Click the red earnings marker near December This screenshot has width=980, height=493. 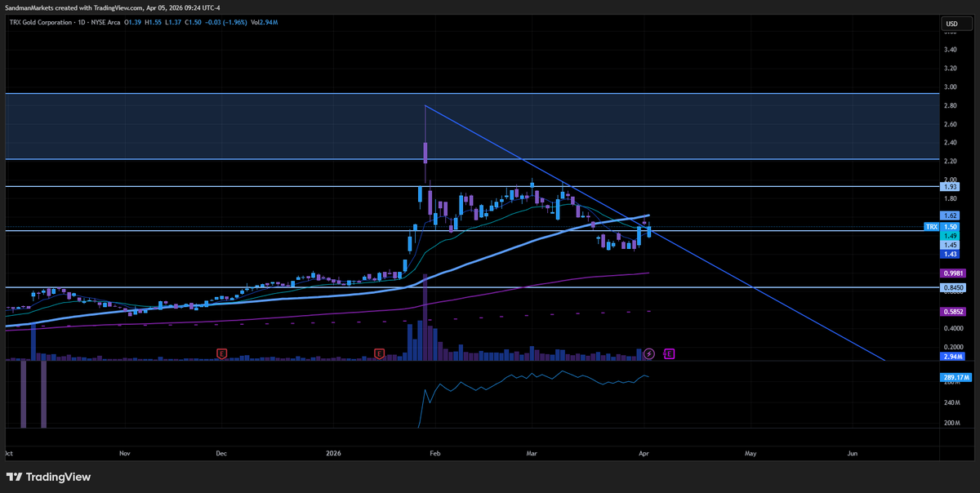[221, 353]
